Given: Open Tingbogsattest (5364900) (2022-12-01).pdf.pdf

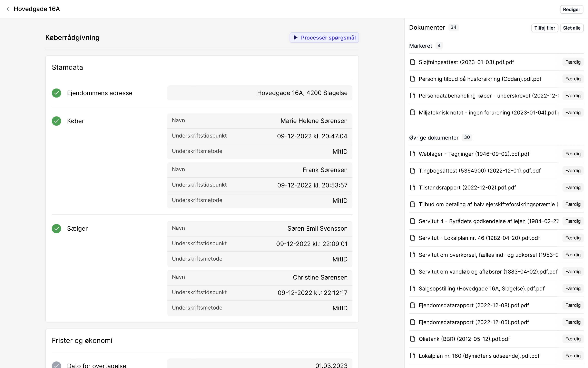Looking at the screenshot, I should (x=479, y=171).
